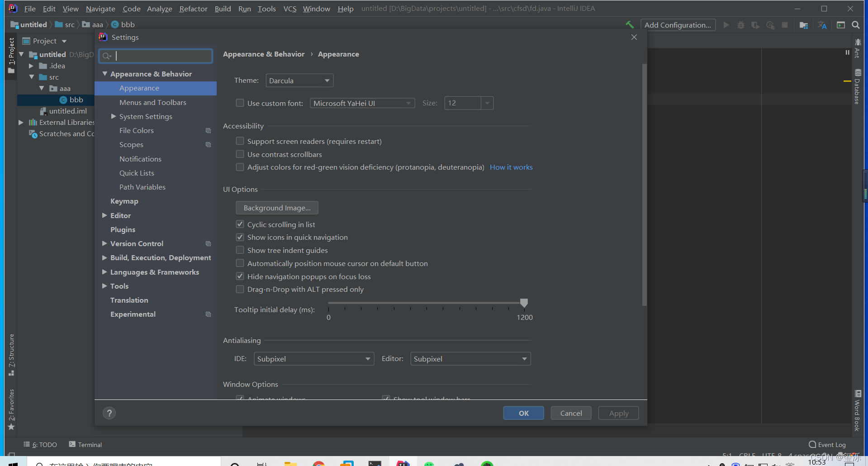
Task: Enable Show tree indent guides
Action: click(240, 250)
